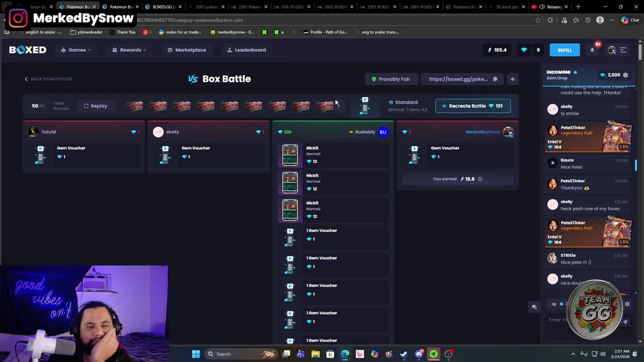
Task: Open the Games dropdown menu
Action: coord(76,50)
